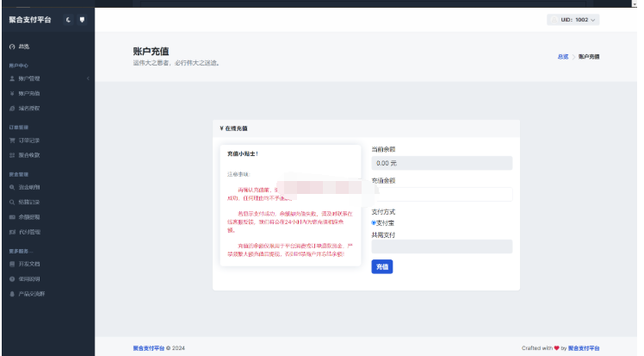Click the 产品交流群 icon in sidebar
Viewport: 644px width, 356px height.
click(x=11, y=295)
